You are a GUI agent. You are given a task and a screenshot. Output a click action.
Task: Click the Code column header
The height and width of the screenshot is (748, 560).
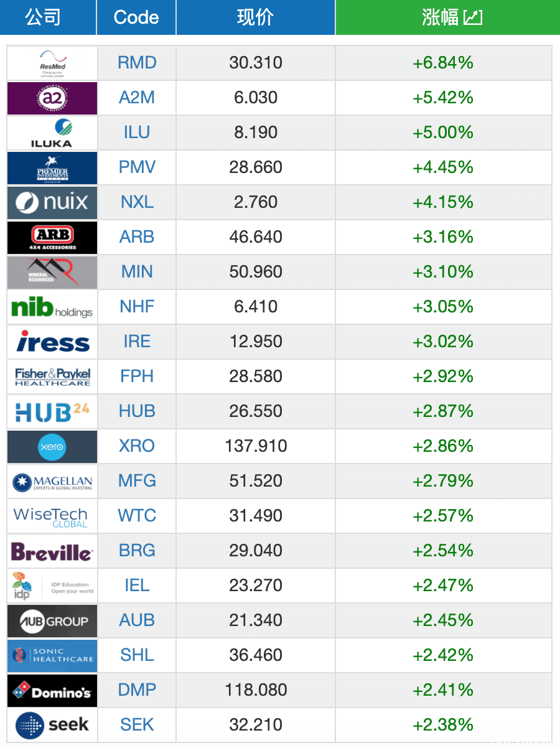click(x=136, y=17)
